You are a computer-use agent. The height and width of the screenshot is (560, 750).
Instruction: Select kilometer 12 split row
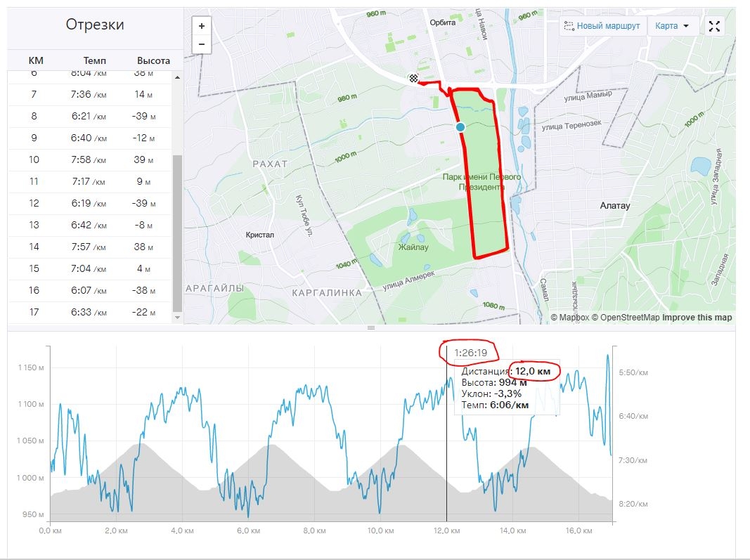pyautogui.click(x=90, y=203)
